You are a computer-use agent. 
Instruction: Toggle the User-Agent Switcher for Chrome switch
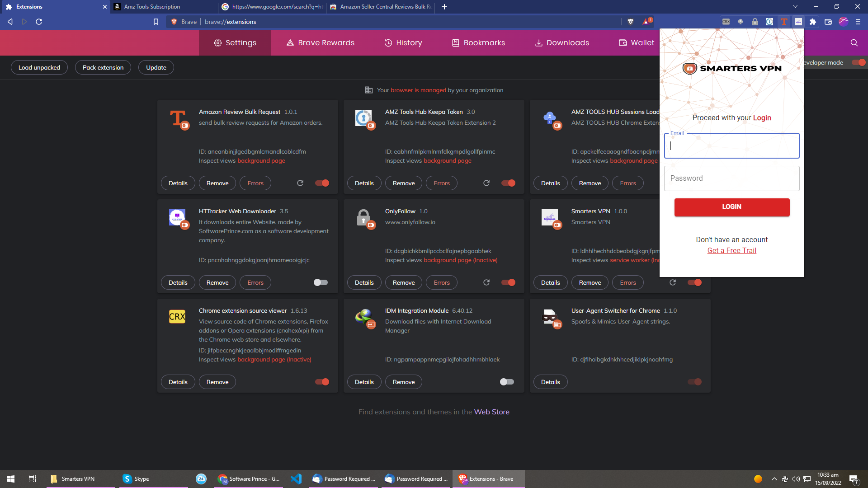694,382
